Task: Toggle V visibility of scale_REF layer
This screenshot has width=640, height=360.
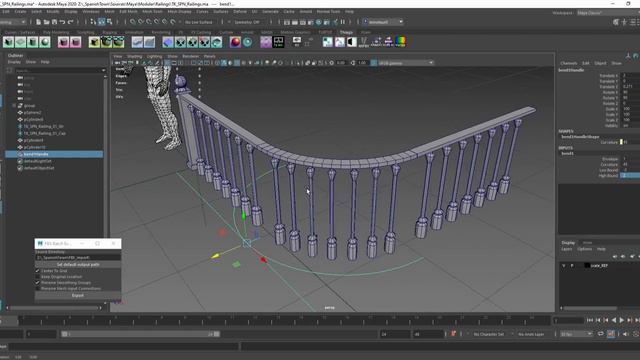Action: click(564, 266)
